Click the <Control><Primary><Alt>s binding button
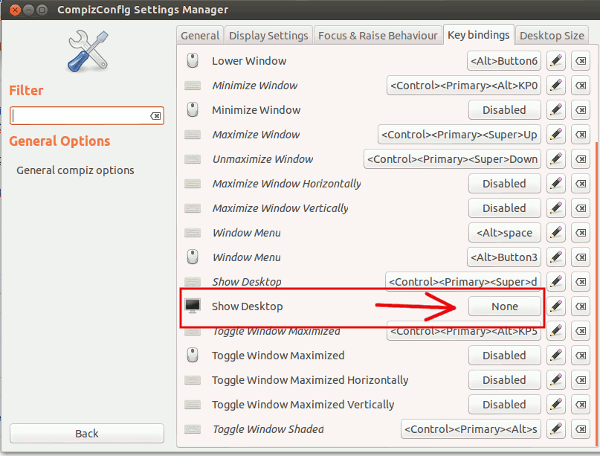Image resolution: width=600 pixels, height=456 pixels. (x=471, y=429)
